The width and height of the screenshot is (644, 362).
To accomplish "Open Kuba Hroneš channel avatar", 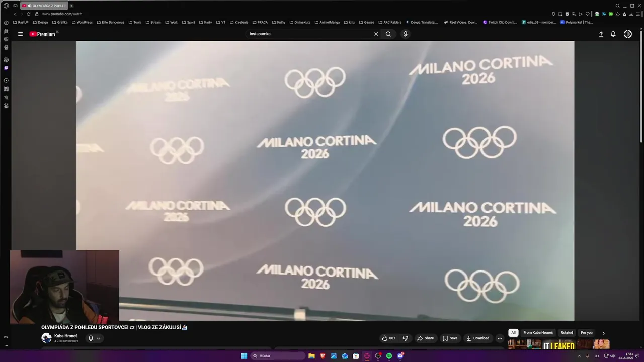I will (46, 338).
